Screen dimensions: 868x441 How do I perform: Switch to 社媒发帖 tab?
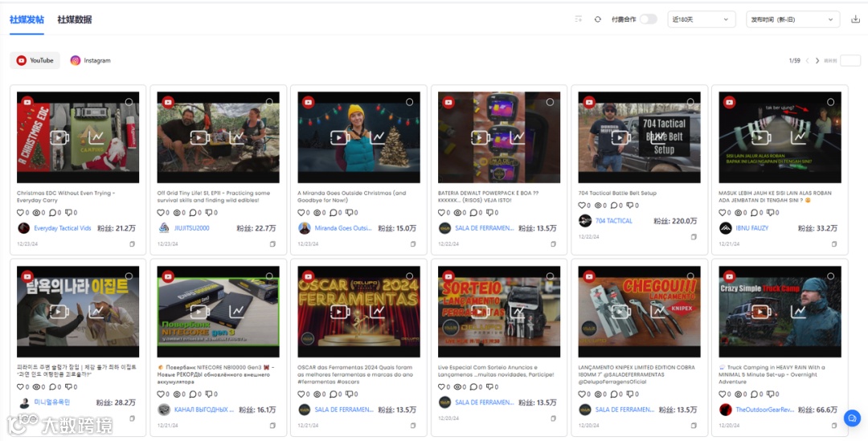pos(27,19)
